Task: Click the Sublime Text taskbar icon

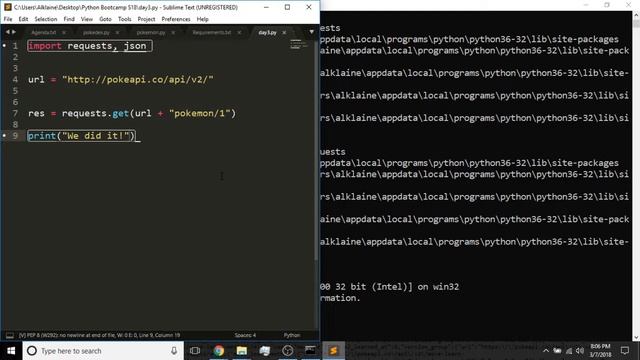Action: [333, 351]
